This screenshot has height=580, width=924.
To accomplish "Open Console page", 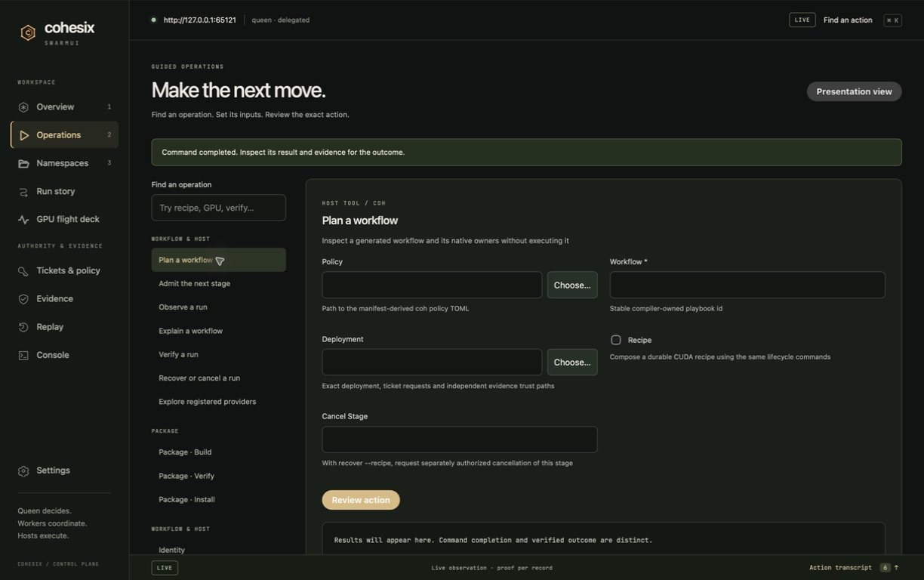I will tap(64, 355).
